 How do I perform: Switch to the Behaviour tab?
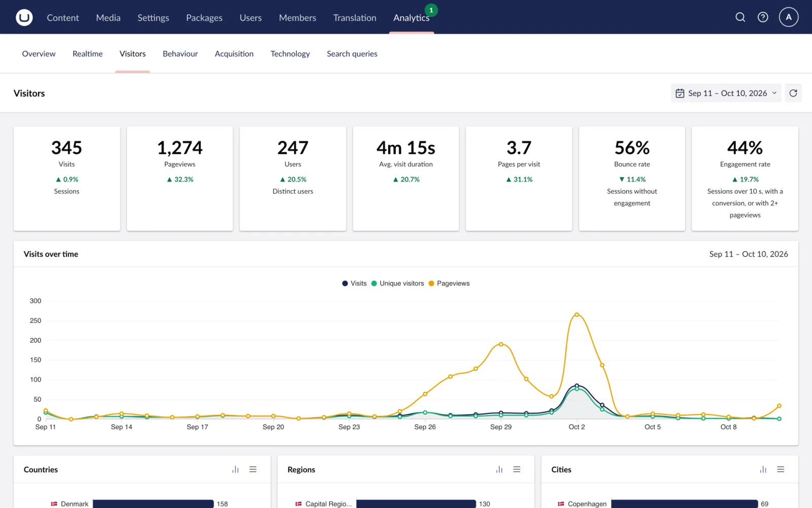pyautogui.click(x=180, y=54)
